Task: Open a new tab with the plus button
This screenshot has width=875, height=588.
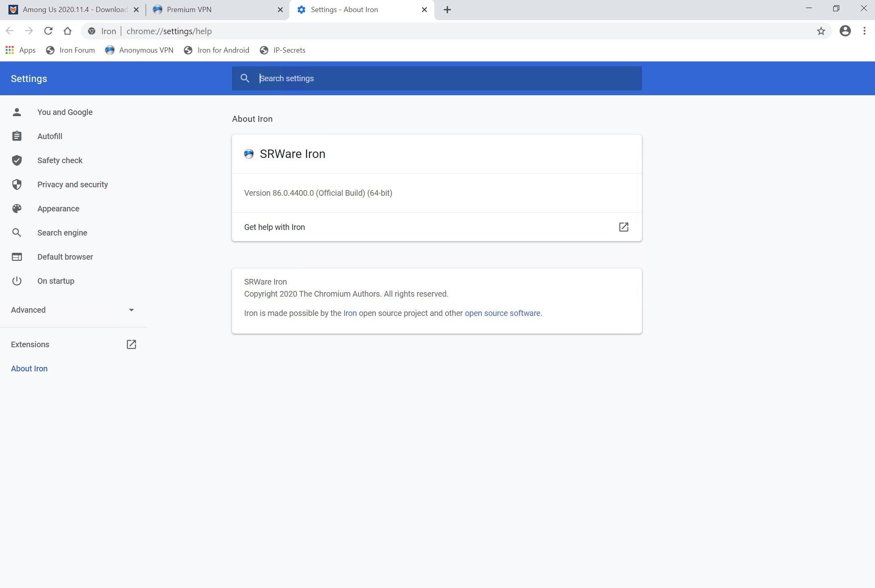Action: coord(447,10)
